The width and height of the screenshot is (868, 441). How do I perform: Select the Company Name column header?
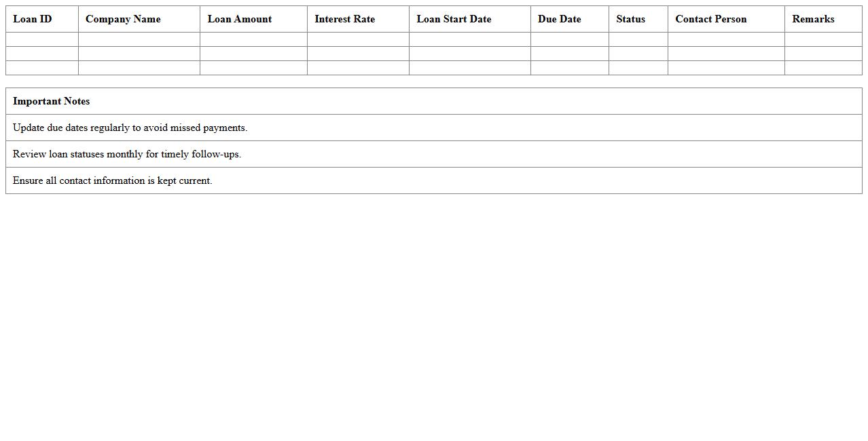coord(123,19)
